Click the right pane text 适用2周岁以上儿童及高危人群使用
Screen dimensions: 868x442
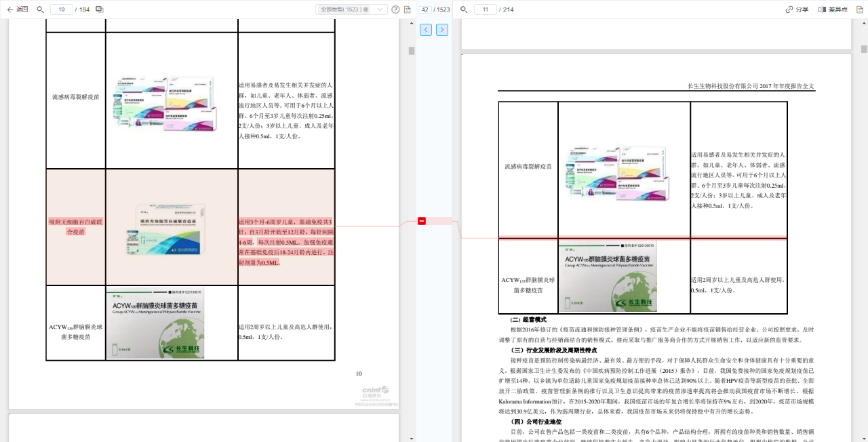coord(738,280)
